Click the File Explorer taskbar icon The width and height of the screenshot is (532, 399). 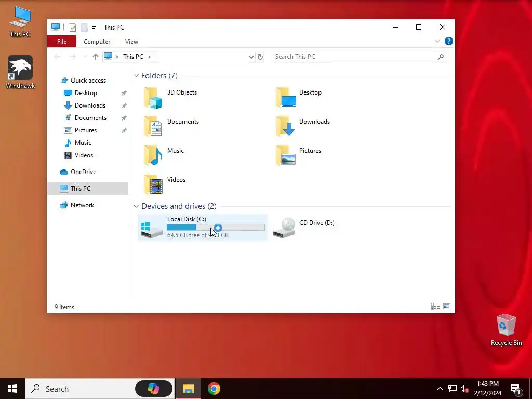pyautogui.click(x=188, y=389)
